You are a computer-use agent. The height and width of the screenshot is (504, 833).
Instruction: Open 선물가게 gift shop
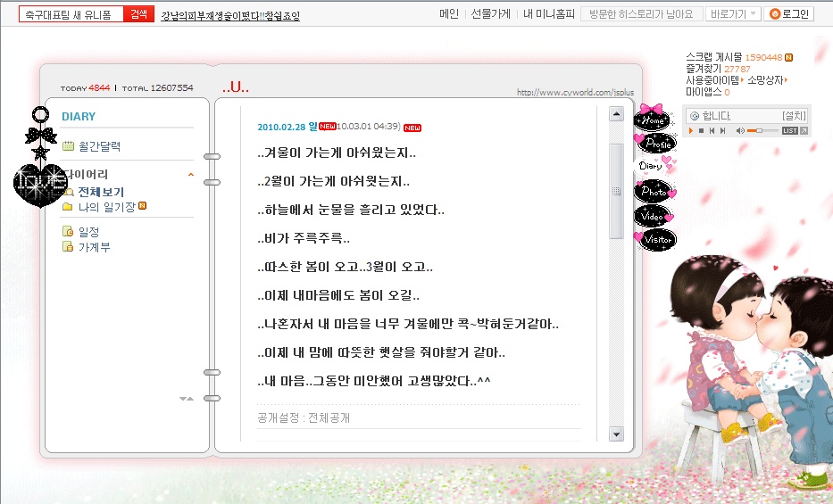click(490, 13)
